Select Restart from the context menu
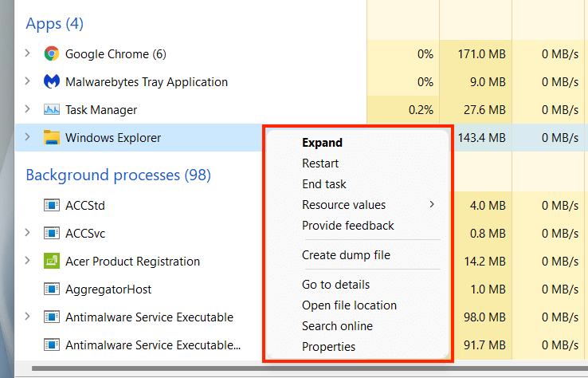 (x=319, y=163)
